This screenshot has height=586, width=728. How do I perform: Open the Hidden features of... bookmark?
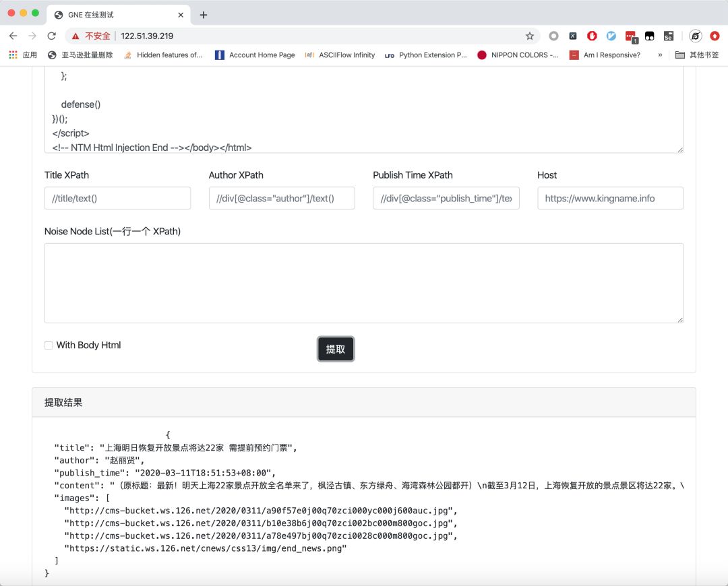click(163, 55)
